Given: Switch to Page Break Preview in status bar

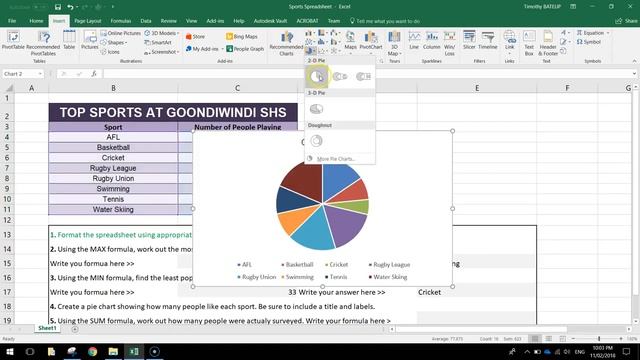Looking at the screenshot, I should [562, 339].
